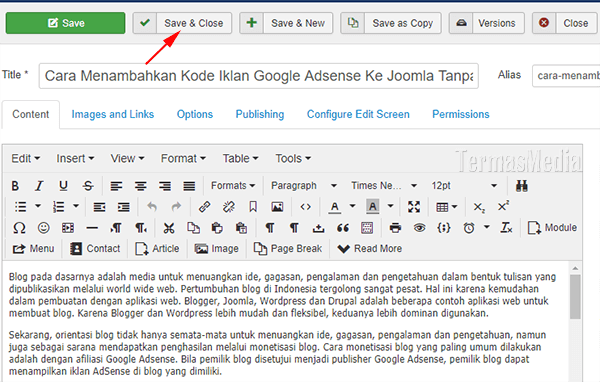Align text right

[x=165, y=186]
